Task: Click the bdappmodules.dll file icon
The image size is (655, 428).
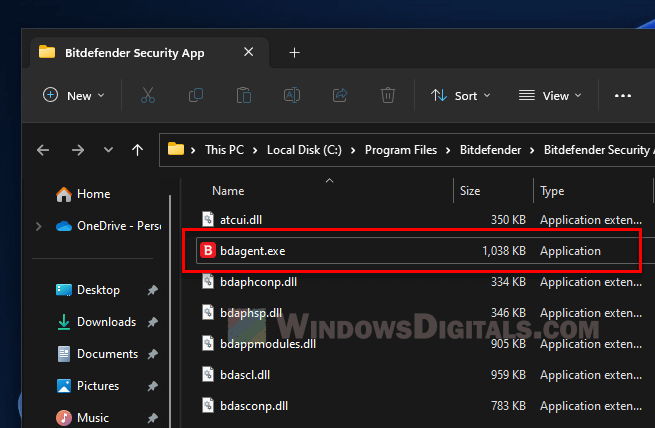Action: coord(208,343)
